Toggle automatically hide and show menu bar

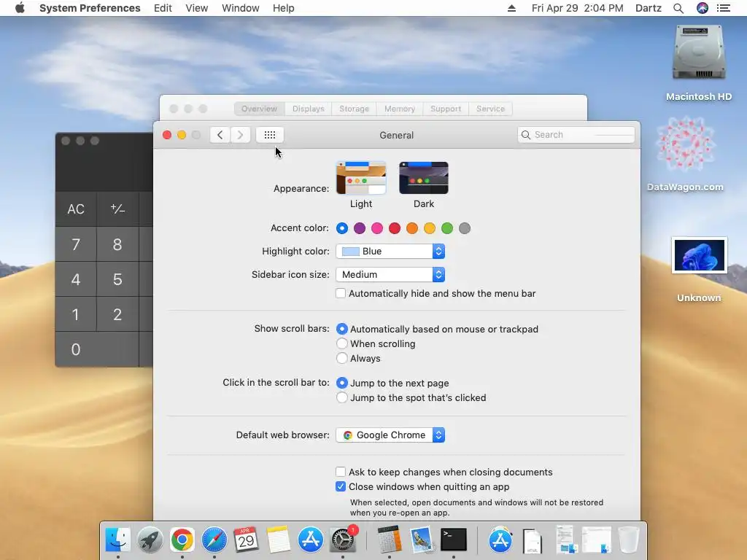[x=341, y=293]
